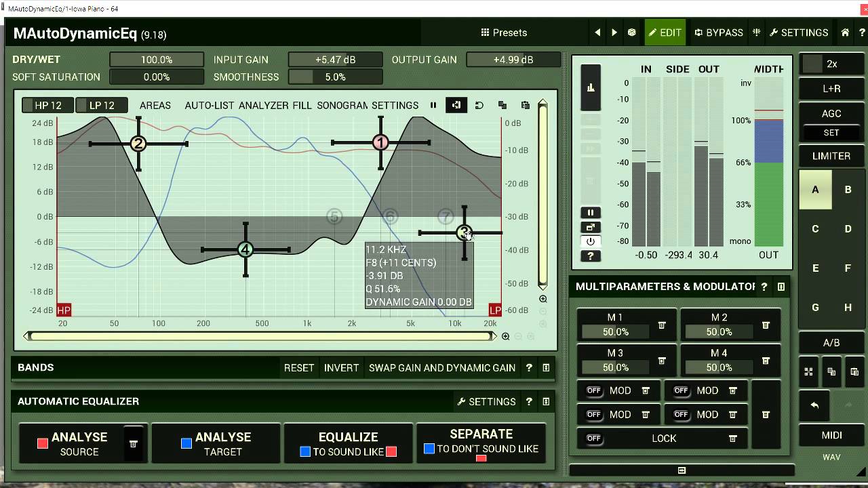Toggle EDIT mode button
This screenshot has height=488, width=868.
point(665,33)
